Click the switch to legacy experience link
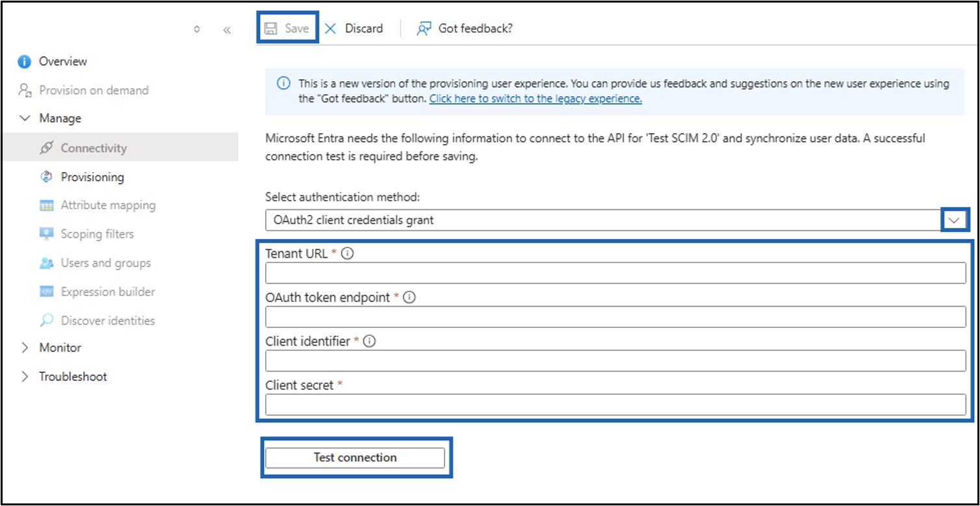 pyautogui.click(x=535, y=99)
